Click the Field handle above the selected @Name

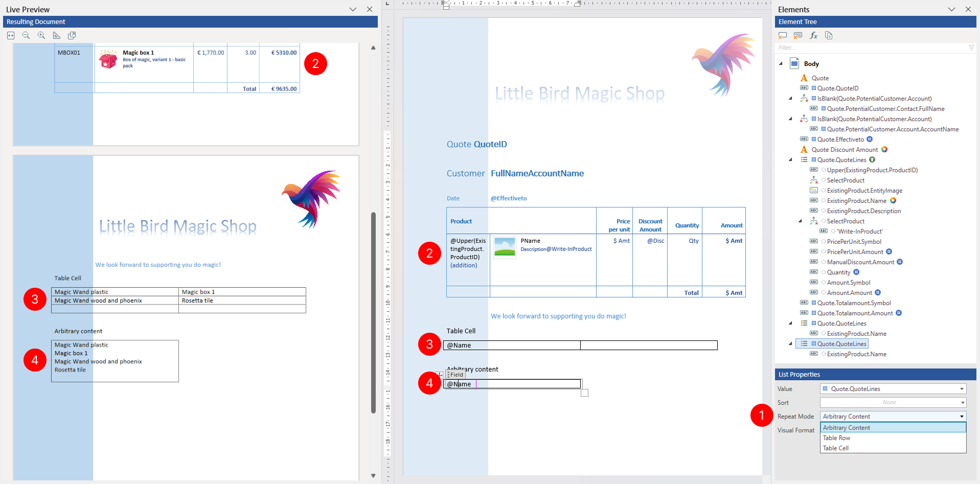click(455, 375)
